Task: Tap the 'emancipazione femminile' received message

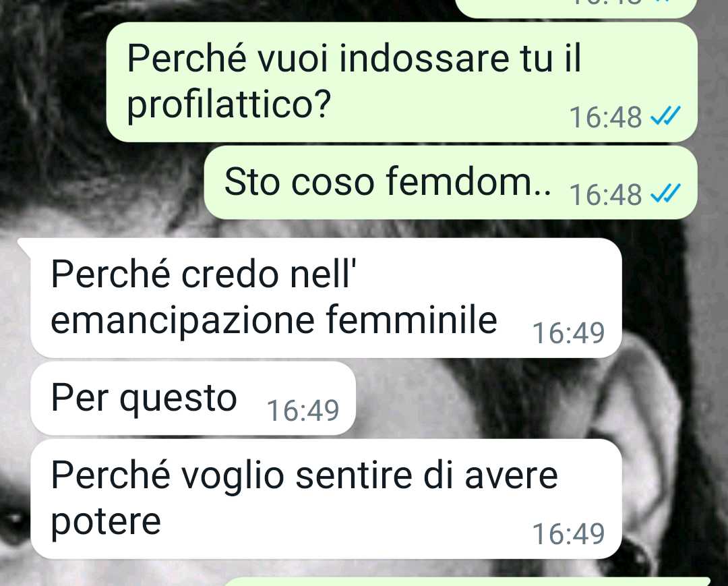Action: (x=326, y=297)
